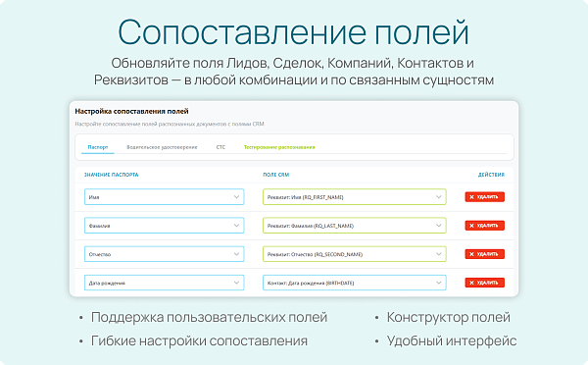Select the СТС tab
This screenshot has height=365, width=588.
[x=220, y=147]
